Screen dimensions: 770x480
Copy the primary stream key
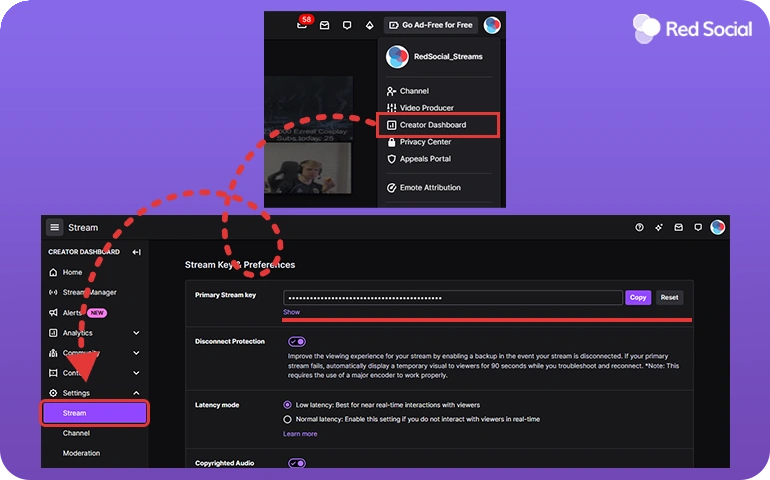click(x=638, y=298)
